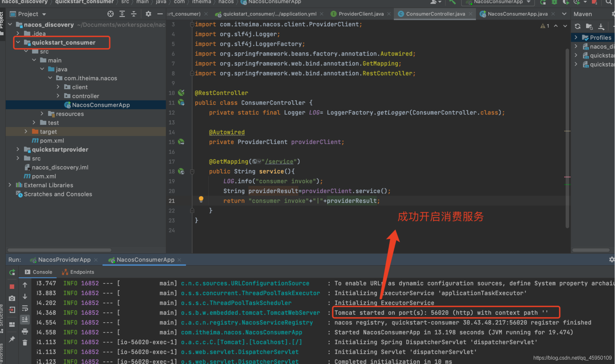Click the locate/select opened file target icon

[111, 14]
